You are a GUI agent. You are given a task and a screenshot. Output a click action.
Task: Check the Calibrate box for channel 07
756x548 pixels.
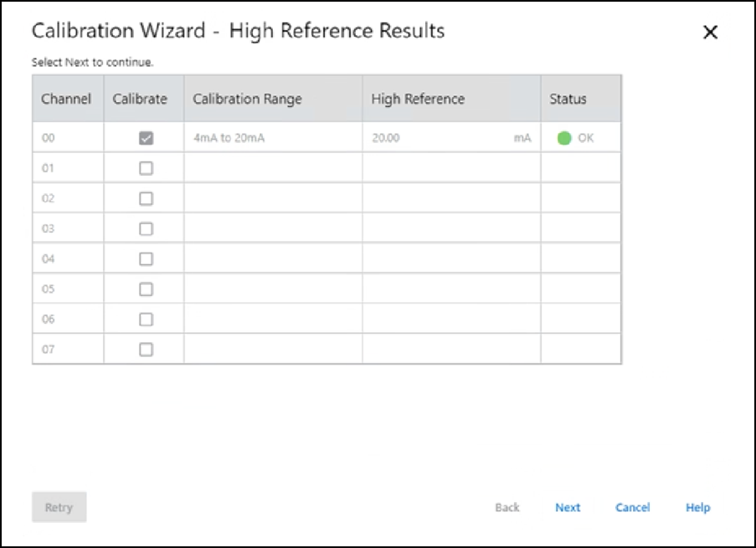pos(146,349)
